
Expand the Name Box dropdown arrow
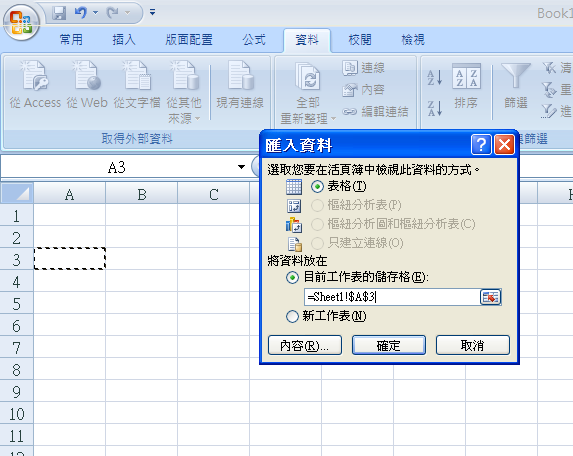click(x=241, y=167)
